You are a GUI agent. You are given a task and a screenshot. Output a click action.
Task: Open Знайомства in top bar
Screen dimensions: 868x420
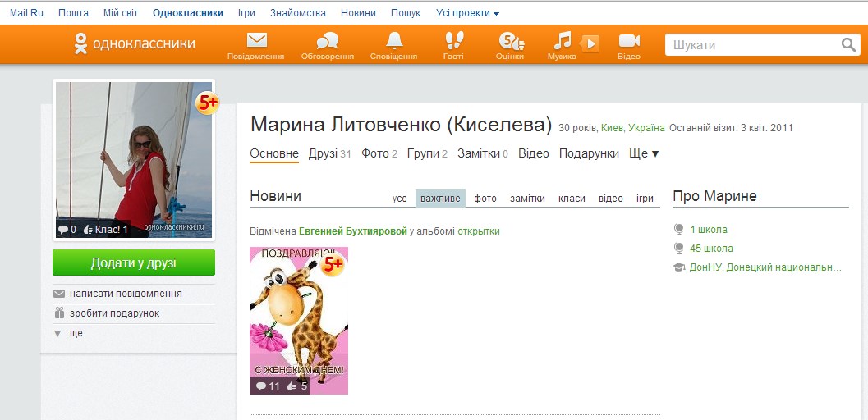pyautogui.click(x=298, y=12)
